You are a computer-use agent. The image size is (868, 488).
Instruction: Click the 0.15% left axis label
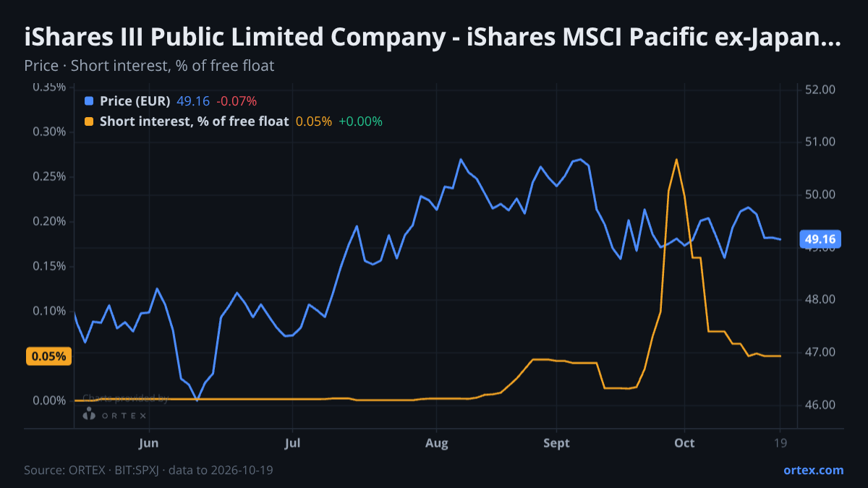coord(48,266)
